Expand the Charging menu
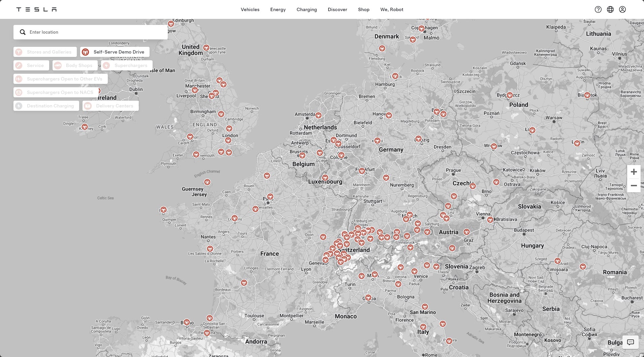 307,9
